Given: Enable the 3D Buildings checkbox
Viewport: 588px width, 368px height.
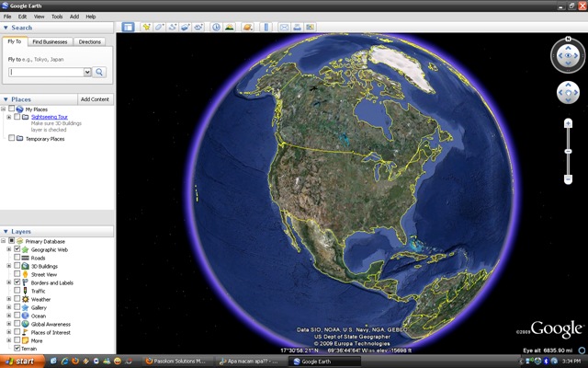Looking at the screenshot, I should [17, 266].
